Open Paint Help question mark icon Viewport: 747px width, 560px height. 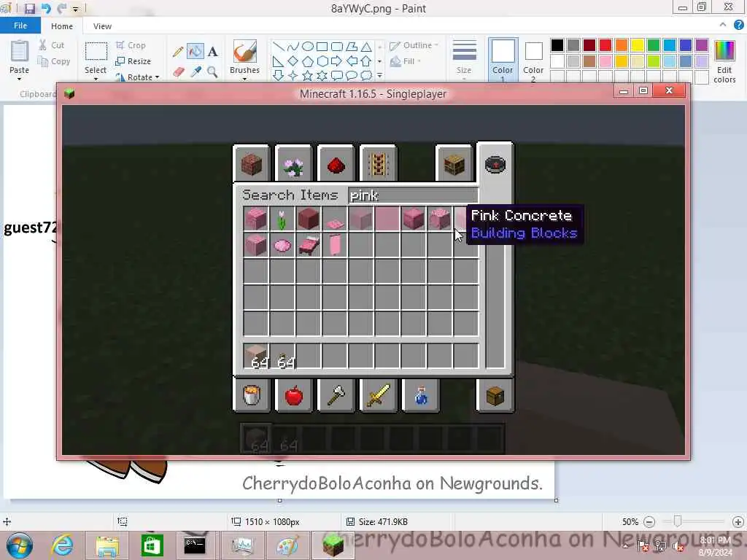click(738, 25)
